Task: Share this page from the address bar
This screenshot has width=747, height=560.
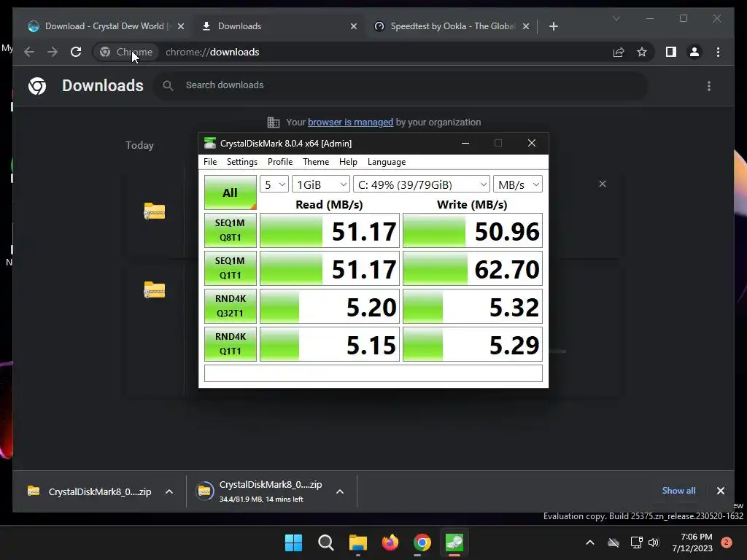Action: tap(619, 52)
